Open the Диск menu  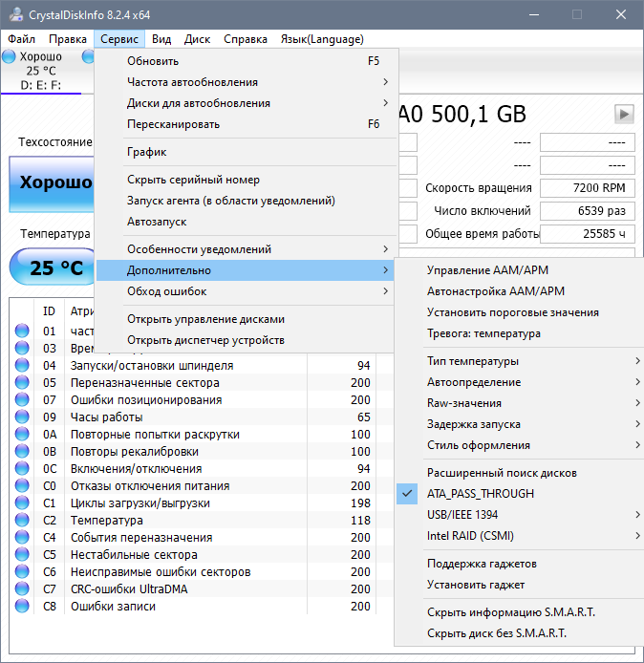[x=197, y=39]
